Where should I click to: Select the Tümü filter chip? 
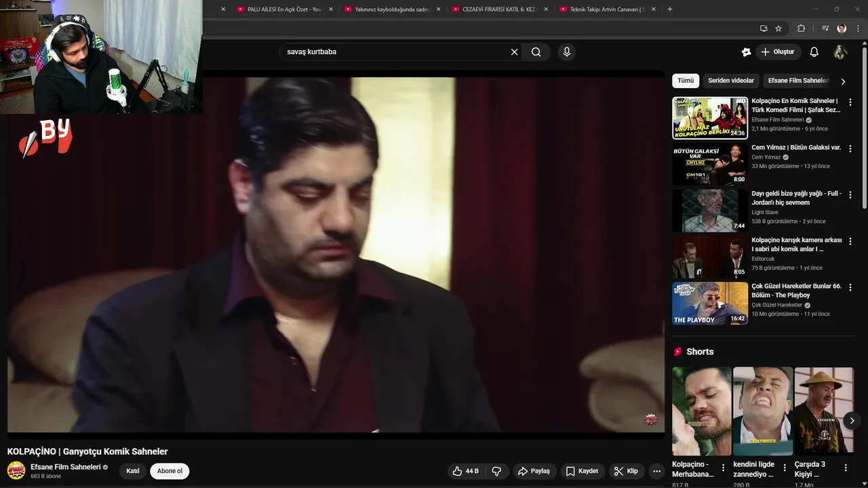tap(686, 81)
